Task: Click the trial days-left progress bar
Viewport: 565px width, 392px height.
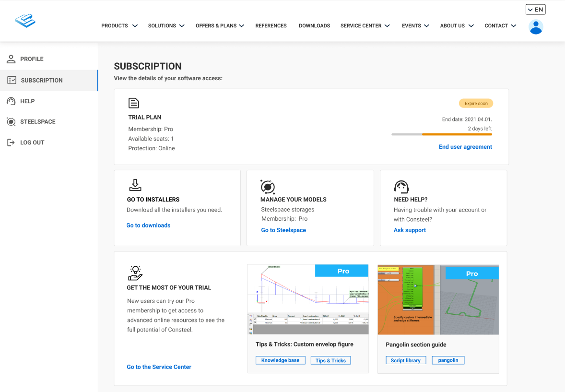Action: click(442, 134)
